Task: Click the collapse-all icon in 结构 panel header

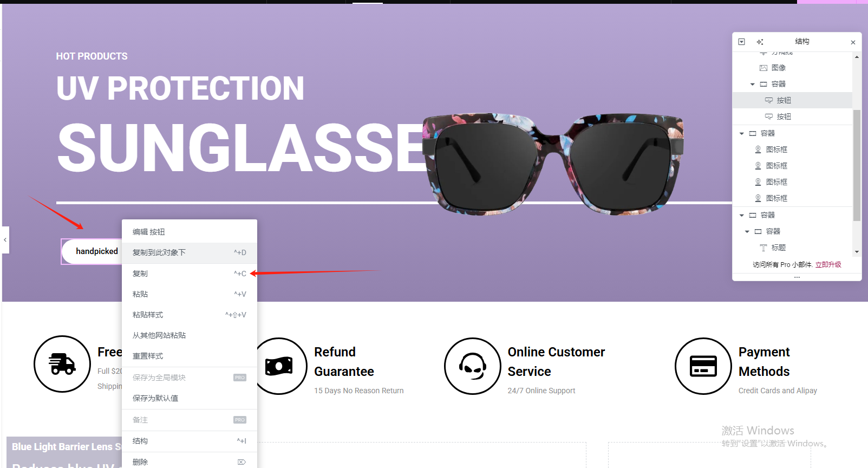Action: (742, 42)
